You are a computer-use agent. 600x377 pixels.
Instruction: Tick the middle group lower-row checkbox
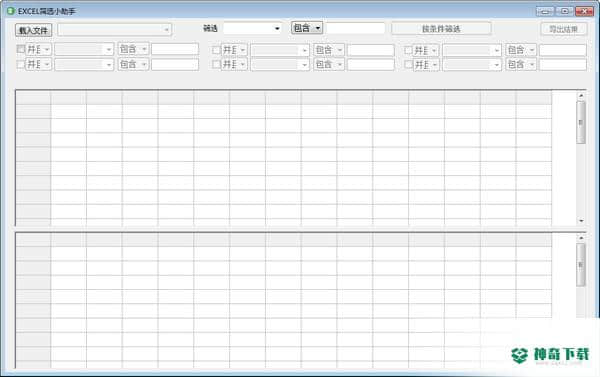click(217, 64)
